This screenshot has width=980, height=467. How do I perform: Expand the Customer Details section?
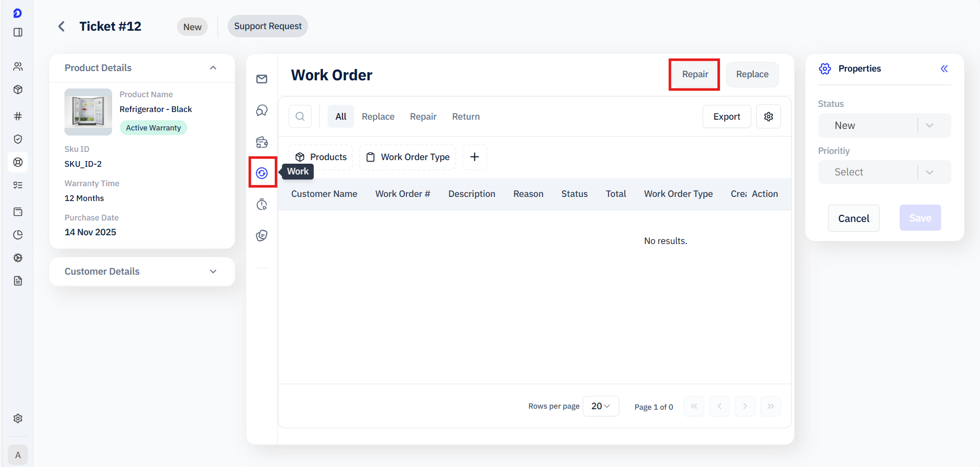click(213, 272)
